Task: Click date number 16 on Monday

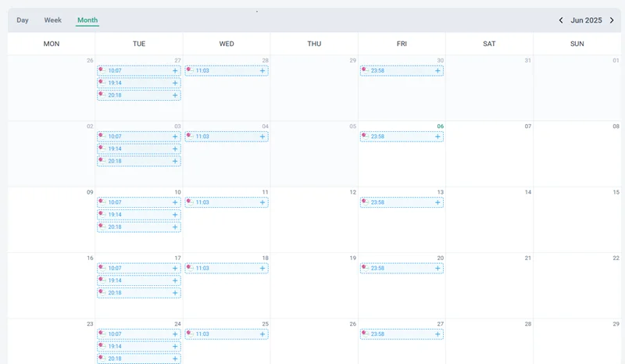Action: point(90,258)
